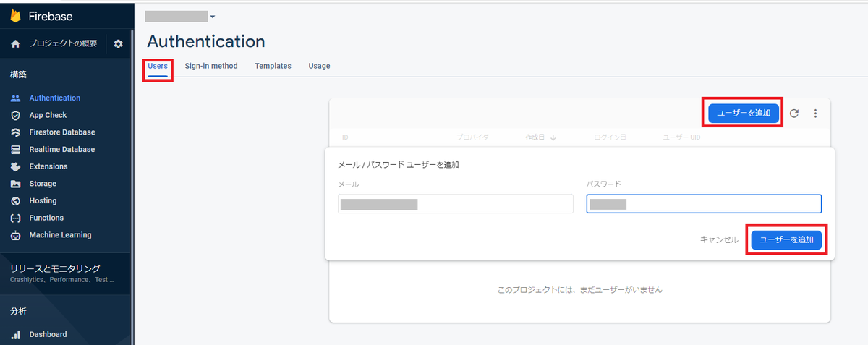Image resolution: width=868 pixels, height=345 pixels.
Task: Open Dashboard under 分析
Action: [x=48, y=334]
